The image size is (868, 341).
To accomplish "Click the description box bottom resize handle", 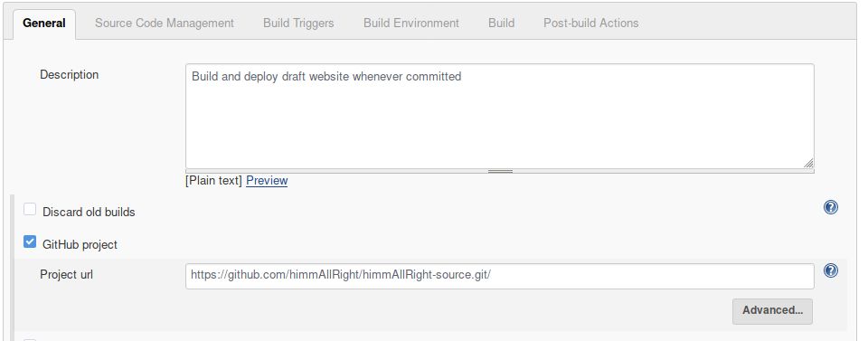I will tap(500, 171).
